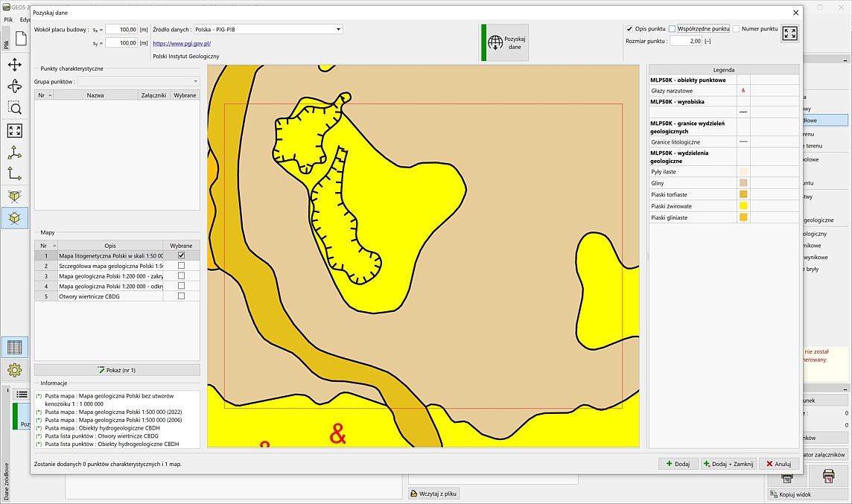Image resolution: width=852 pixels, height=504 pixels.
Task: Enable the Numer punktu checkbox
Action: coord(736,29)
